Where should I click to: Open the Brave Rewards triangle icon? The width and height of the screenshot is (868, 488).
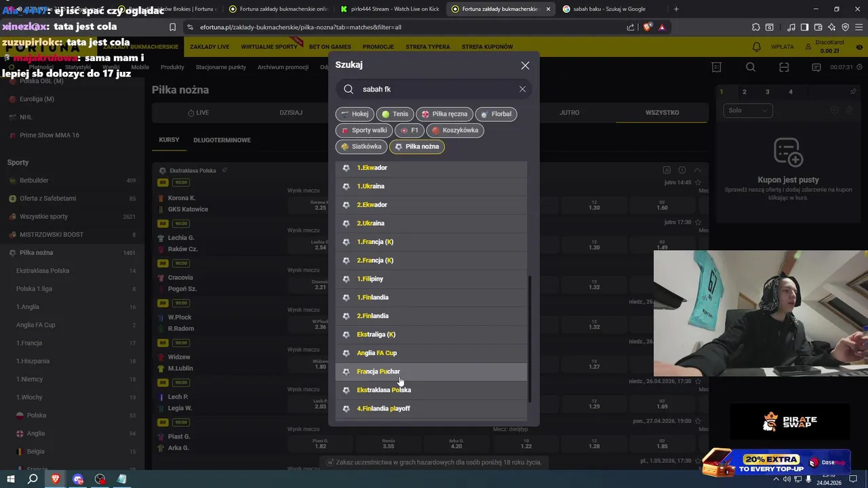[662, 27]
